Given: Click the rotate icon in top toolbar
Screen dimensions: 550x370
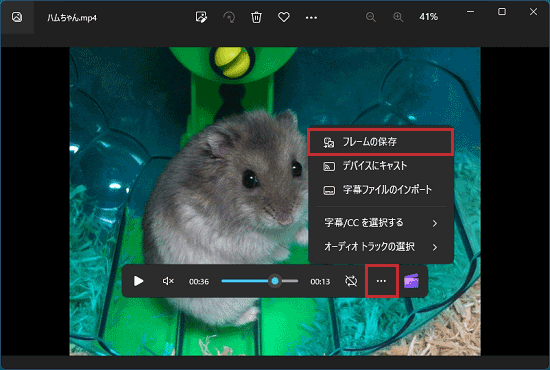Looking at the screenshot, I should pos(229,17).
